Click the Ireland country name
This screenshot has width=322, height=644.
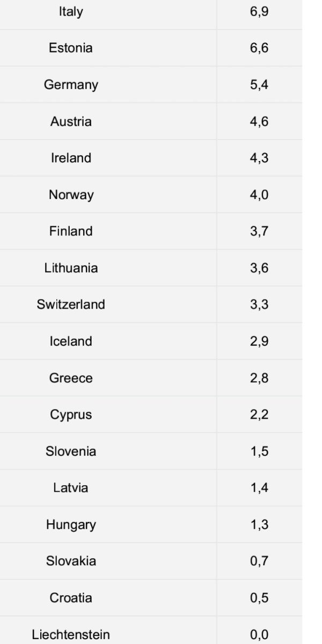click(x=71, y=158)
